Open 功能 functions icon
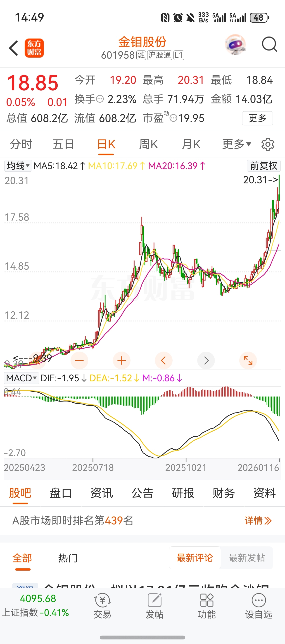This screenshot has height=644, width=285. [x=207, y=606]
